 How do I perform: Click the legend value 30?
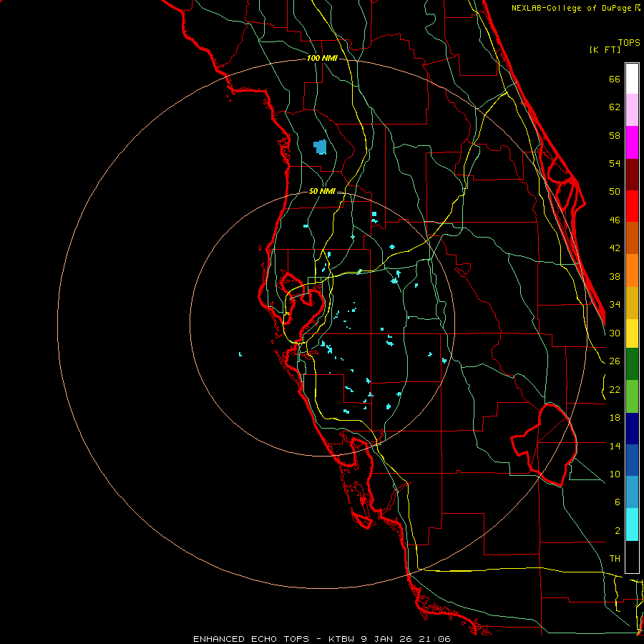pos(615,333)
